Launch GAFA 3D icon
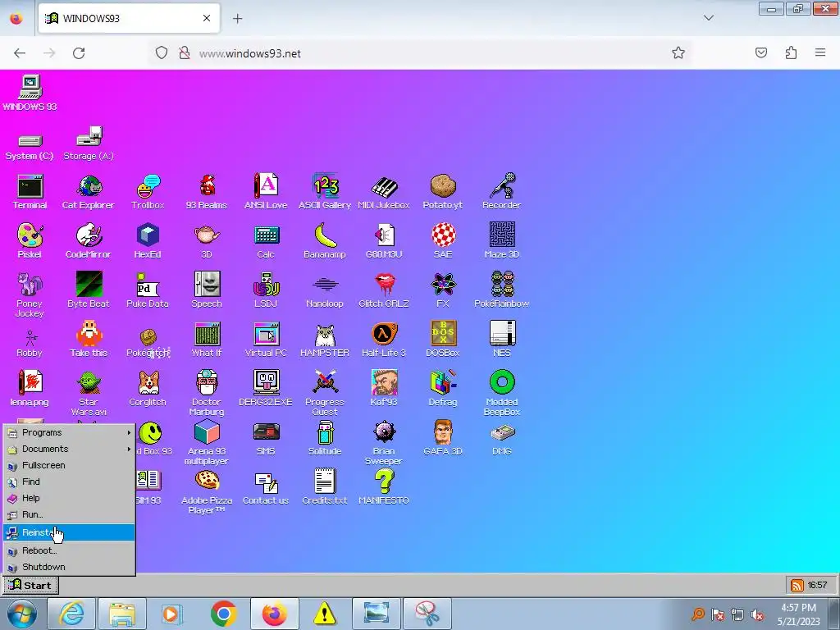The height and width of the screenshot is (630, 840). [x=443, y=438]
